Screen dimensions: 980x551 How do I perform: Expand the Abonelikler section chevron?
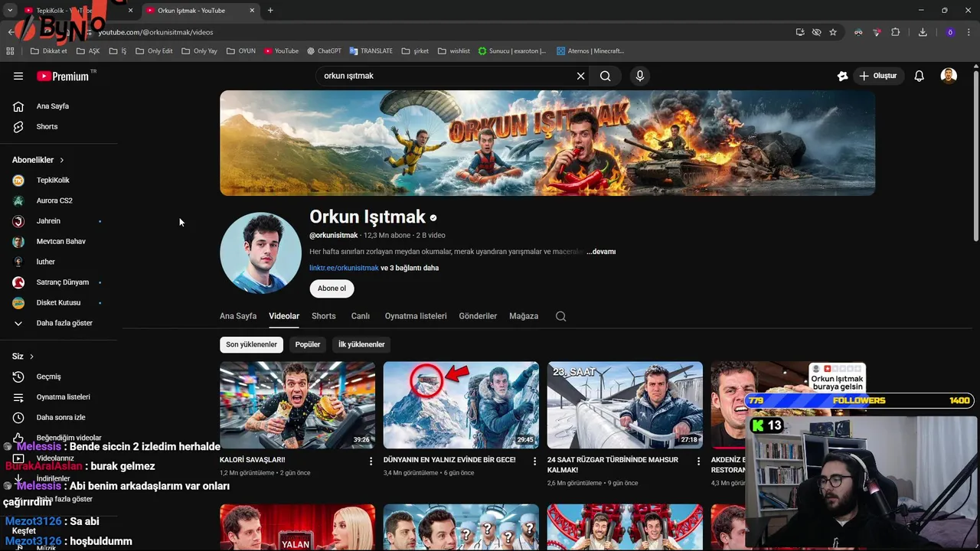(x=62, y=160)
